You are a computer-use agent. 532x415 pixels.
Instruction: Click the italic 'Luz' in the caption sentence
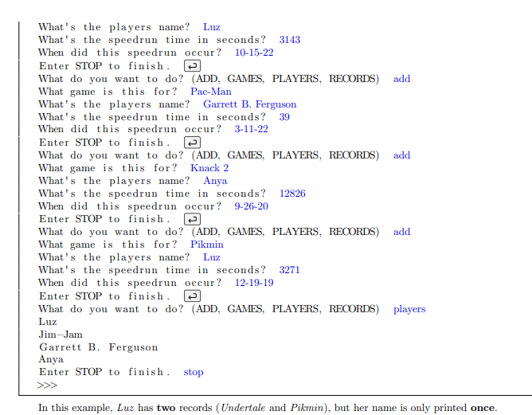[125, 408]
